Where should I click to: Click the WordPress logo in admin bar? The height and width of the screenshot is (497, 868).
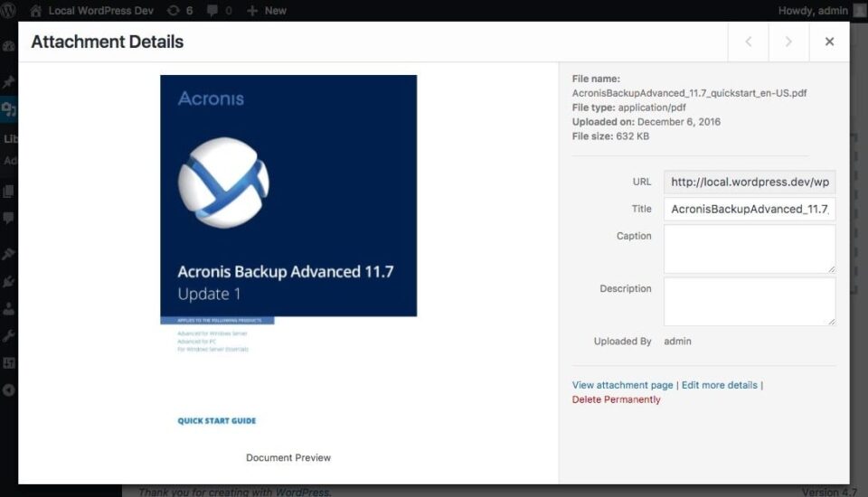(8, 11)
